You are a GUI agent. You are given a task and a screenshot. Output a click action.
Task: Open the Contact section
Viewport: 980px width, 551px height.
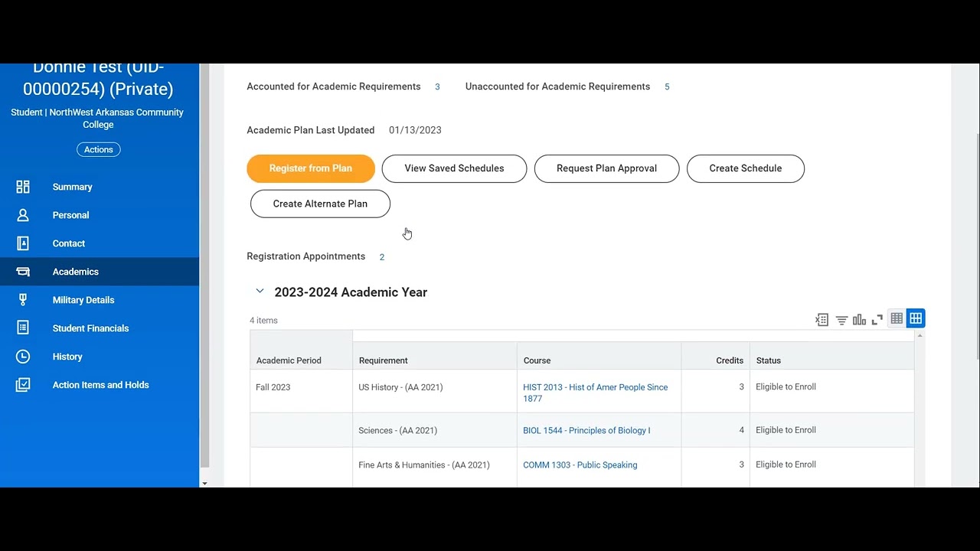68,243
